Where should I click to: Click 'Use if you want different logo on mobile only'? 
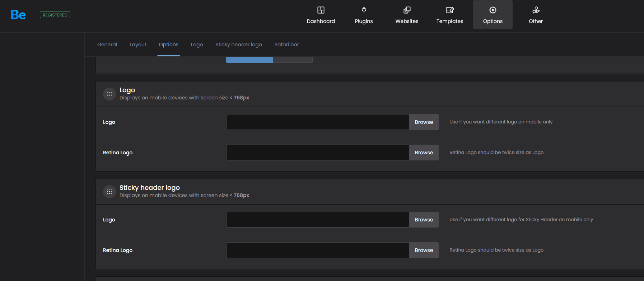501,122
